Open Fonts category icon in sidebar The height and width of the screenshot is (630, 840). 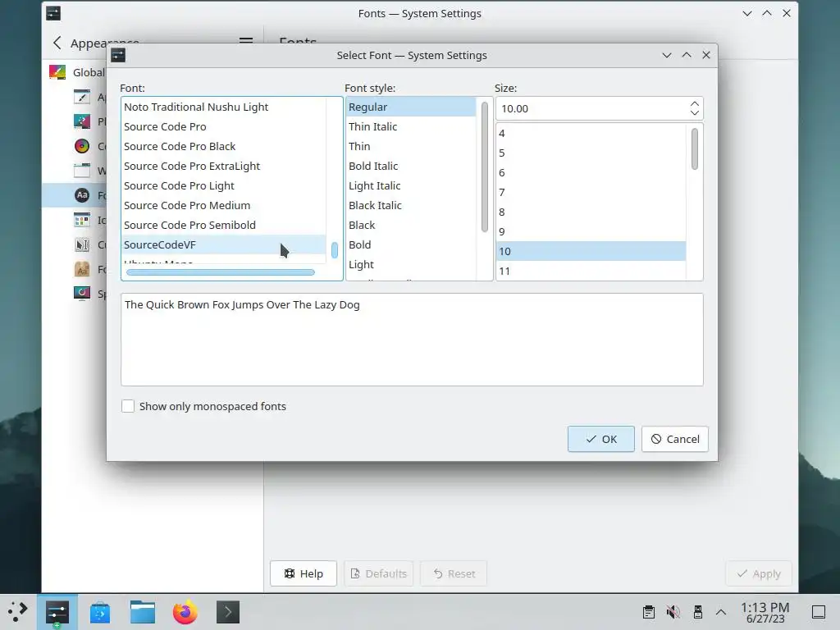82,195
